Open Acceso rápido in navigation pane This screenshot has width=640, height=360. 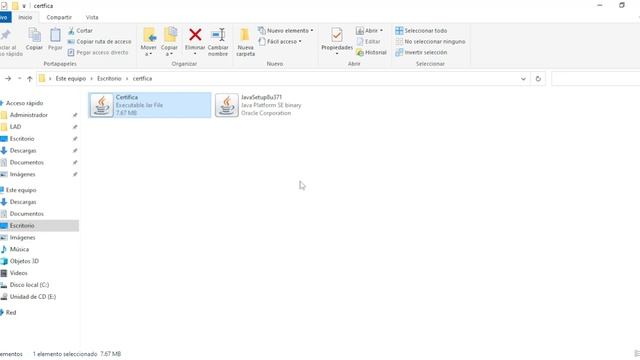tap(24, 103)
